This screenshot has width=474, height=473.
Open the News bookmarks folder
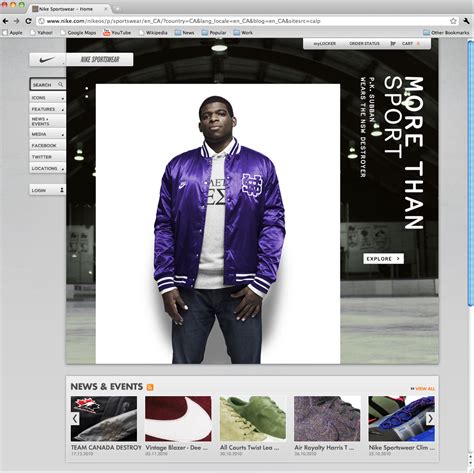pyautogui.click(x=184, y=33)
